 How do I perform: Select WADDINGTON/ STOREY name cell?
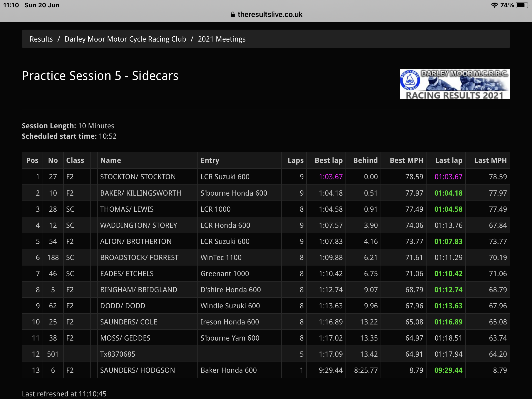147,225
